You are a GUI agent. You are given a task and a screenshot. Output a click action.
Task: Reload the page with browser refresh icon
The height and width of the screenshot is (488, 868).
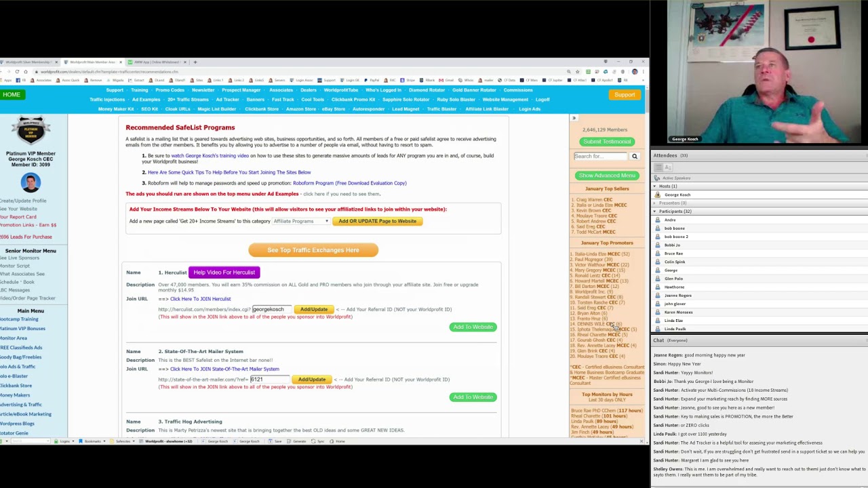tap(18, 72)
